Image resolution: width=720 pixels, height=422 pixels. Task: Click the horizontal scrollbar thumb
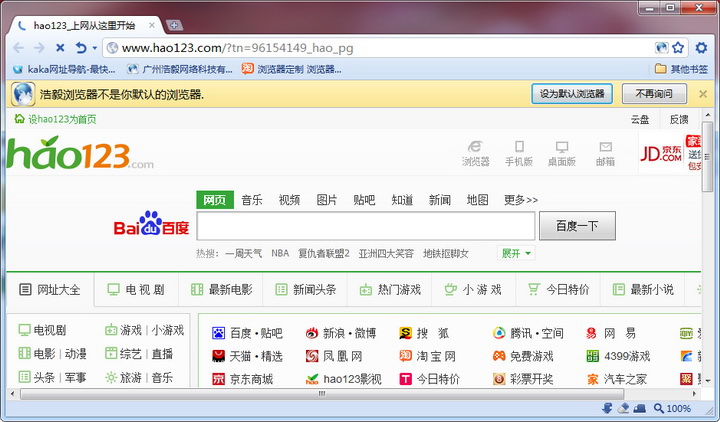[x=322, y=394]
